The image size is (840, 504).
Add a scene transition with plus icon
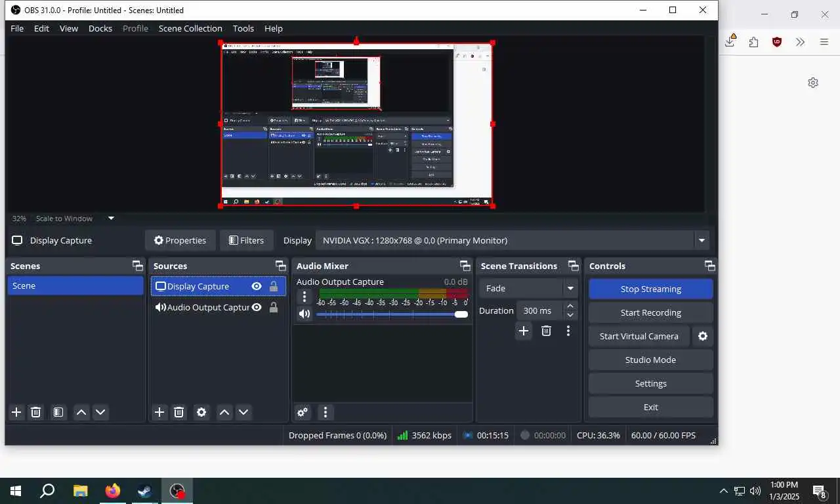click(524, 331)
